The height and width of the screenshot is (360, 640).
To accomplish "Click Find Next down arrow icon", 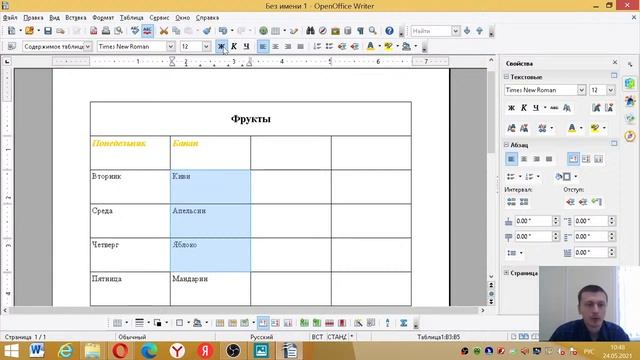I will coord(467,31).
